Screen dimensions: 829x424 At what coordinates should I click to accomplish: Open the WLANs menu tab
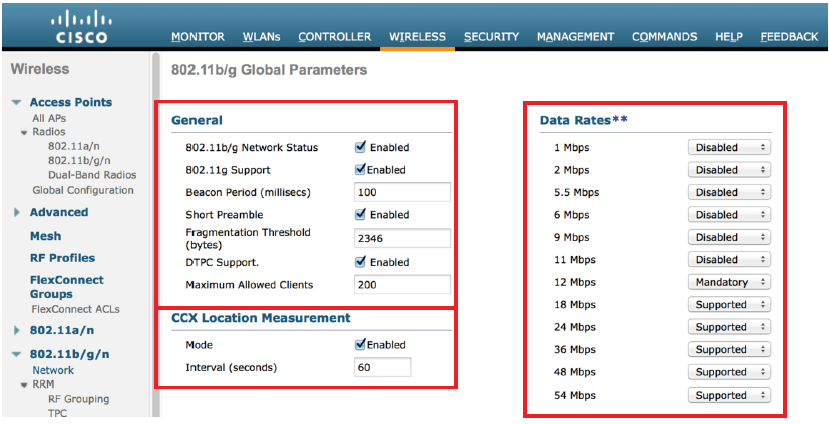[x=261, y=37]
